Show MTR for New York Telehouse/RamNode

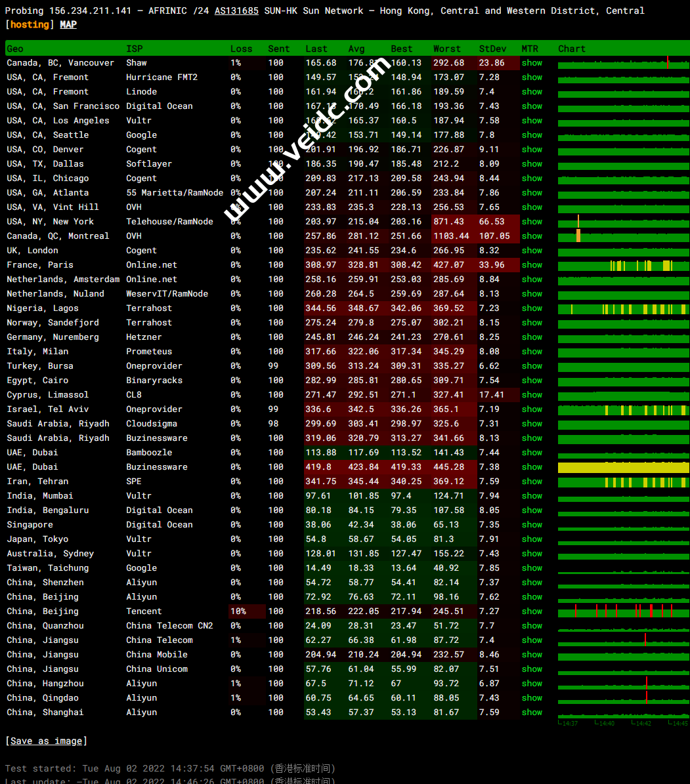point(532,222)
